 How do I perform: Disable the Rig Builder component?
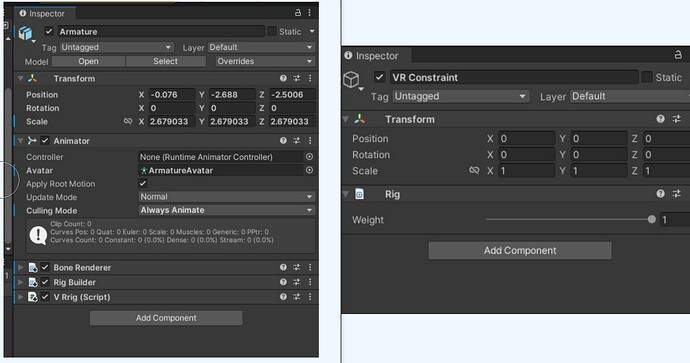(x=45, y=282)
